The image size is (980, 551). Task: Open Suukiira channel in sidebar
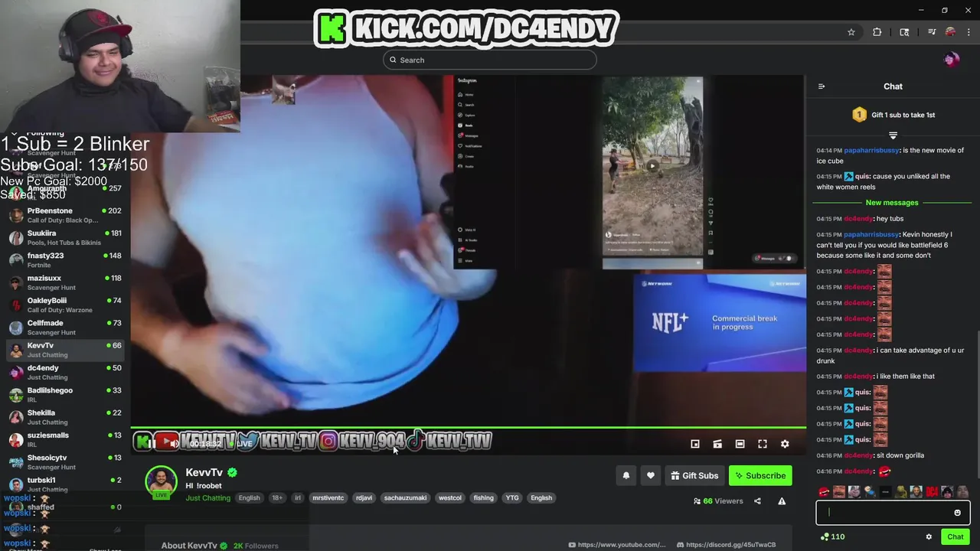click(x=65, y=237)
